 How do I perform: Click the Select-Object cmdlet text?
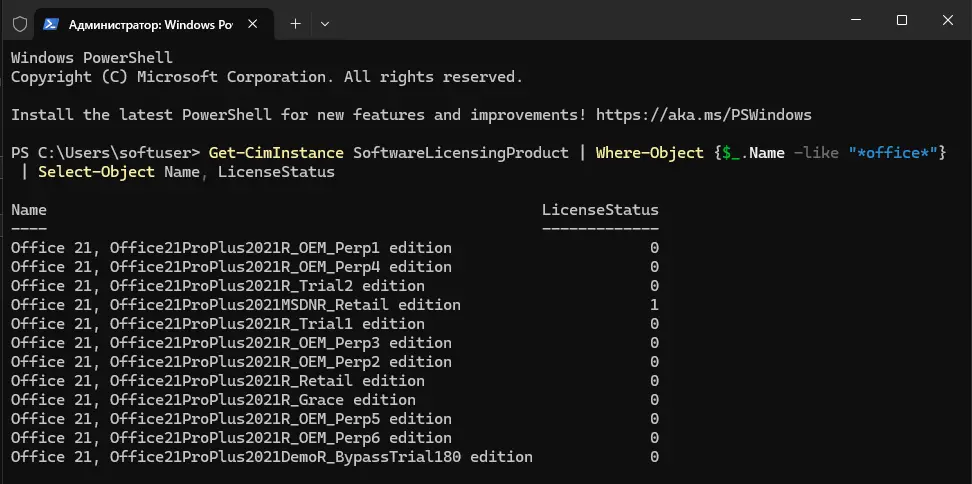coord(96,172)
